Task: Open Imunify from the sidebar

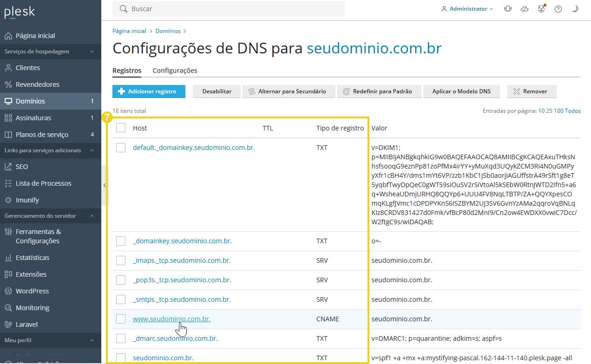Action: coord(27,200)
